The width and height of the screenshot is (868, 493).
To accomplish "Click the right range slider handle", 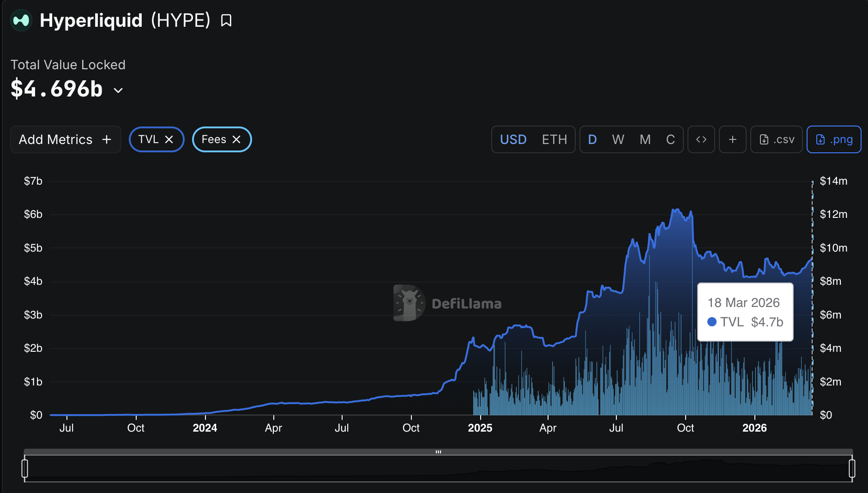I will click(852, 468).
